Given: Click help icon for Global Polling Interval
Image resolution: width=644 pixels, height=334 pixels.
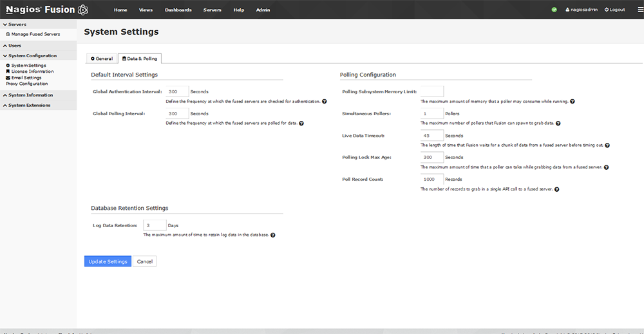Looking at the screenshot, I should click(x=301, y=123).
